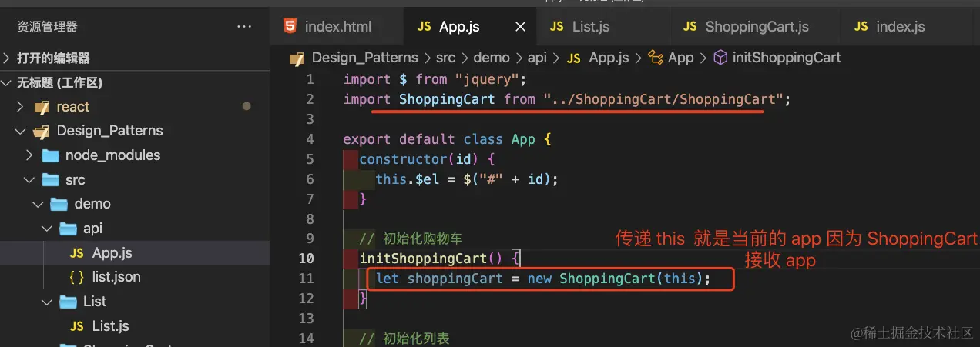This screenshot has width=980, height=347.
Task: Click the initShoppingCart method breadcrumb
Action: click(x=787, y=58)
